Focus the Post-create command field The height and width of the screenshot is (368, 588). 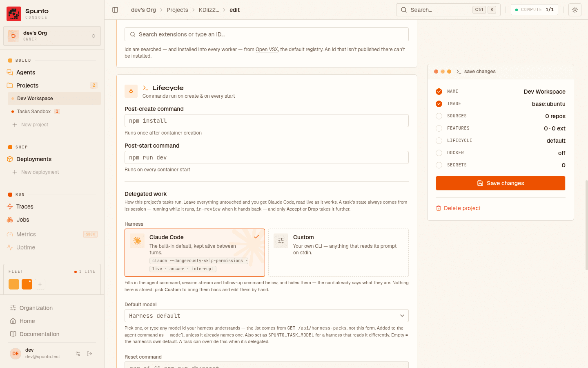[x=267, y=121]
